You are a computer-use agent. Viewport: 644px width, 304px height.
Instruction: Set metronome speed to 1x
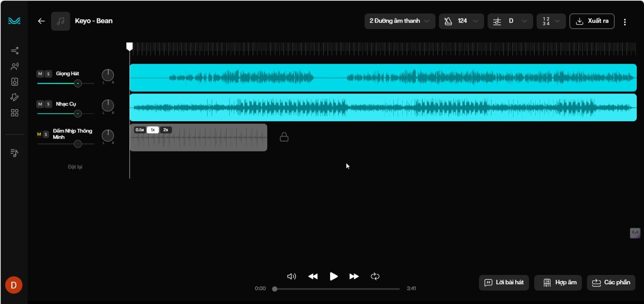(x=153, y=130)
